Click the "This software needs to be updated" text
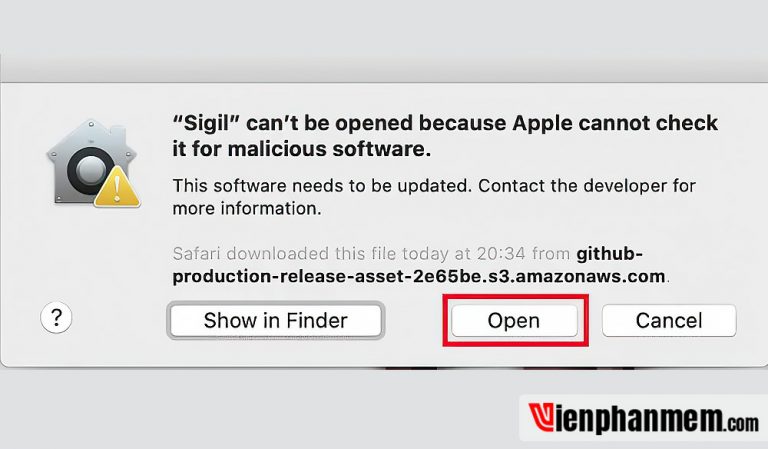The image size is (768, 449). [x=322, y=186]
